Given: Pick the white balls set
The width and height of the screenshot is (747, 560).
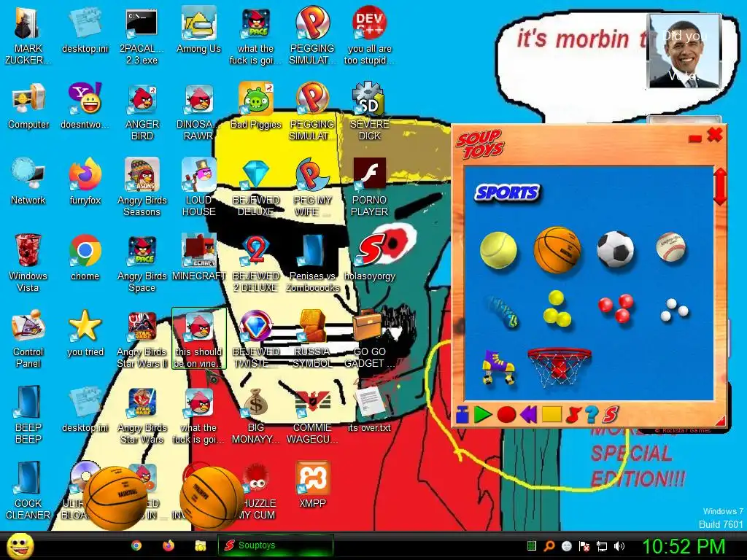Looking at the screenshot, I should point(675,309).
